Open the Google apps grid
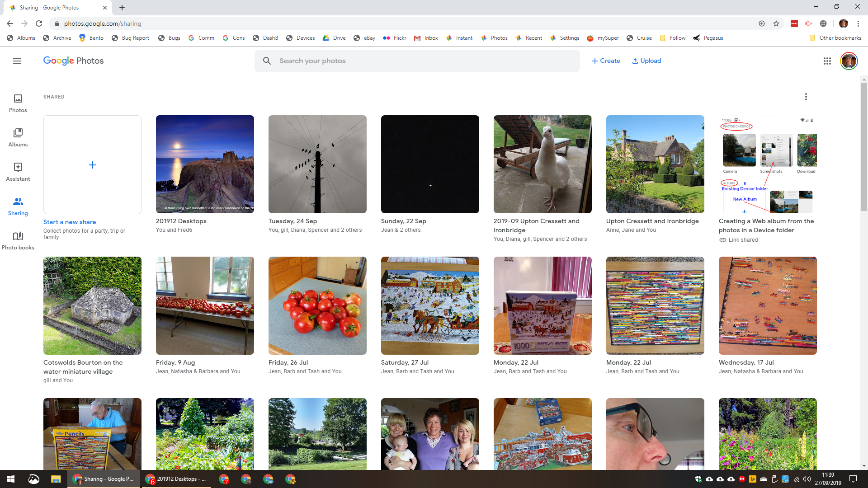Screen dimensions: 868x488 click(x=827, y=61)
